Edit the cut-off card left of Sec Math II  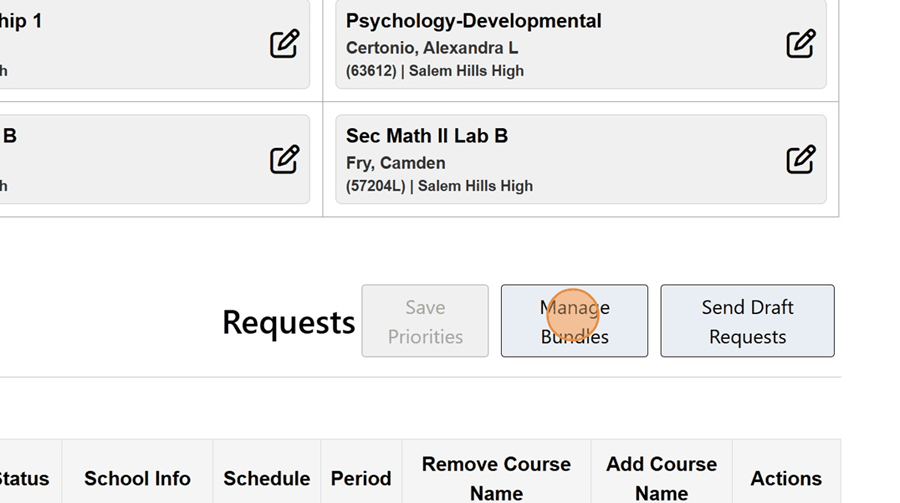(x=284, y=160)
